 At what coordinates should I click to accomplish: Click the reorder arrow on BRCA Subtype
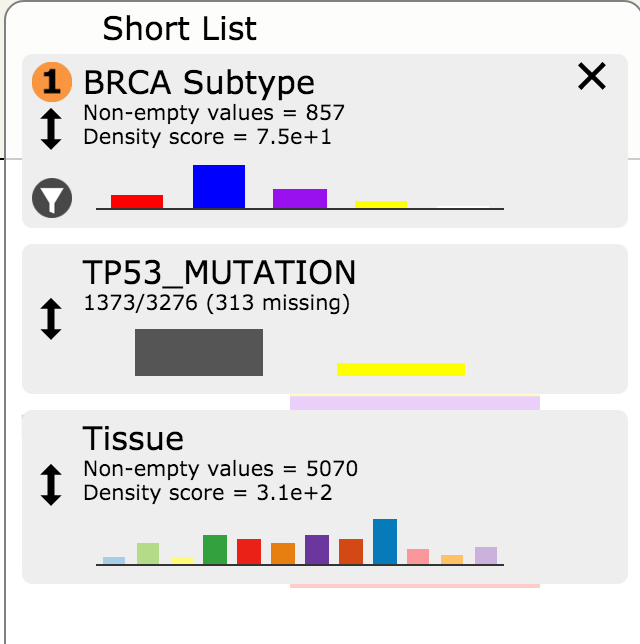coord(52,130)
